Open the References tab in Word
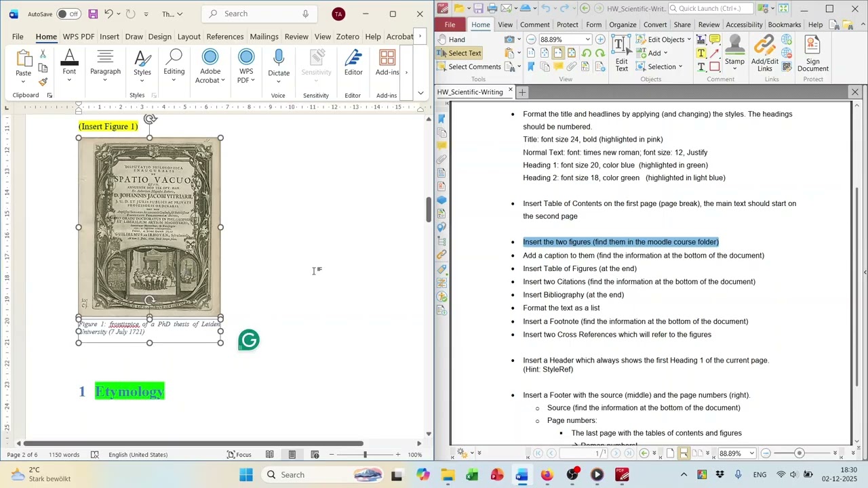 tap(225, 37)
